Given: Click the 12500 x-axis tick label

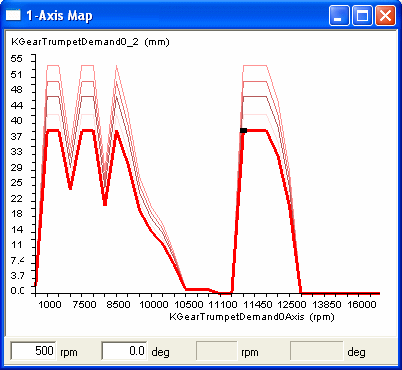Looking at the screenshot, I should (x=293, y=304).
